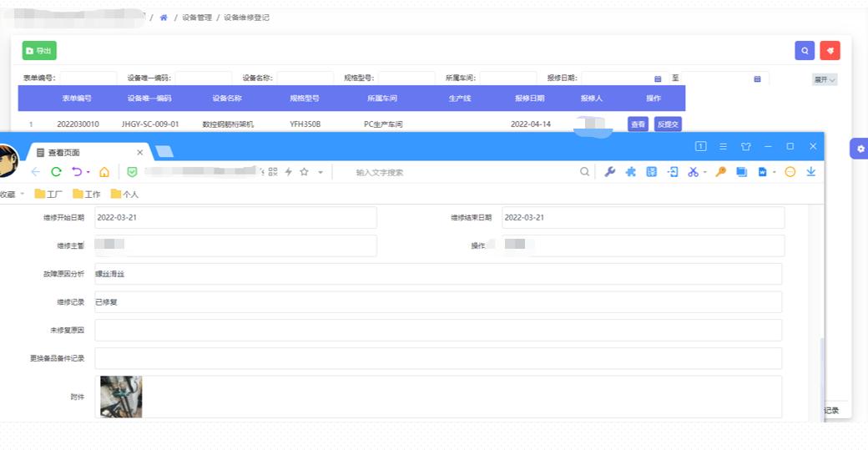
Task: Click 查看 button for row 2022030010
Action: point(638,124)
